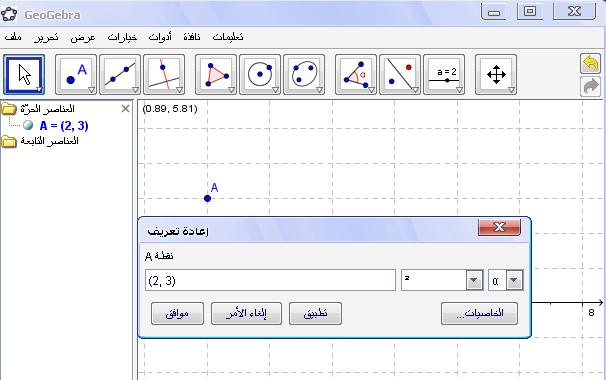Select the Circle with center tool
The image size is (606, 380).
coord(260,75)
